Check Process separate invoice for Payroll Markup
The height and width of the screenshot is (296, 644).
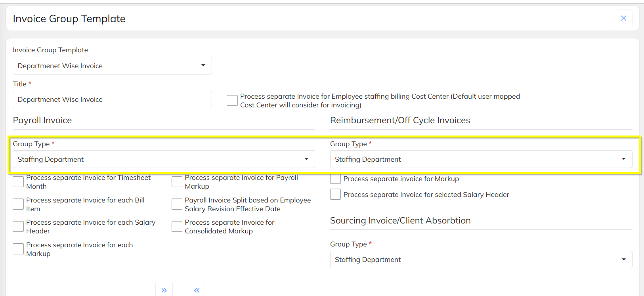coord(177,182)
